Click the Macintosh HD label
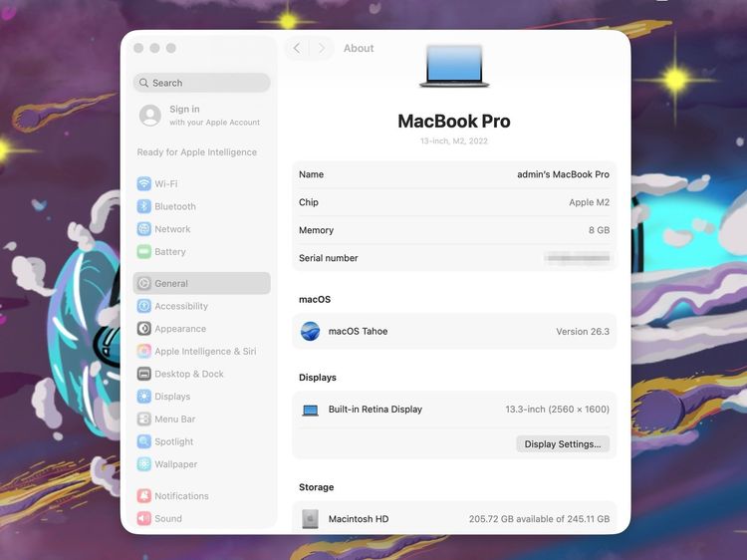 click(359, 519)
